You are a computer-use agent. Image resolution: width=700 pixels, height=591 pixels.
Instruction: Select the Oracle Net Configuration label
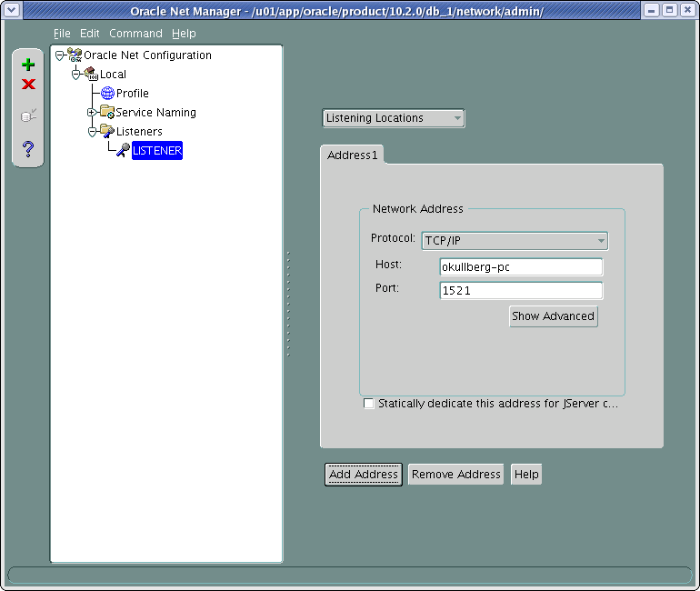[148, 55]
